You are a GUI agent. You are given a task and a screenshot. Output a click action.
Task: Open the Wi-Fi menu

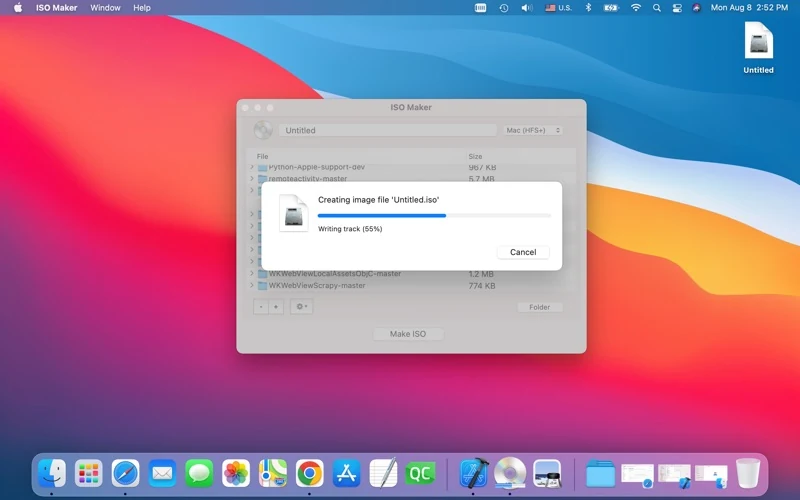(x=636, y=8)
